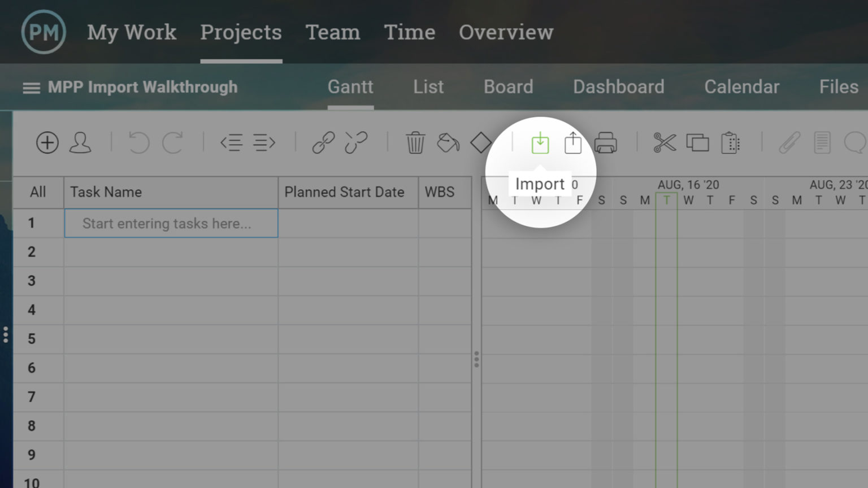Click the All column header filter

point(38,192)
